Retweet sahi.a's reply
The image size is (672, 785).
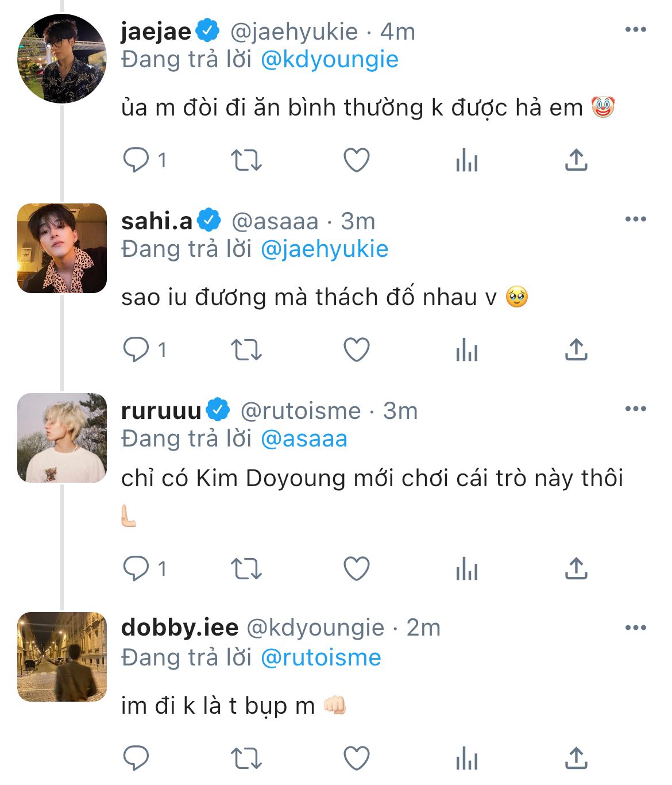click(x=246, y=350)
